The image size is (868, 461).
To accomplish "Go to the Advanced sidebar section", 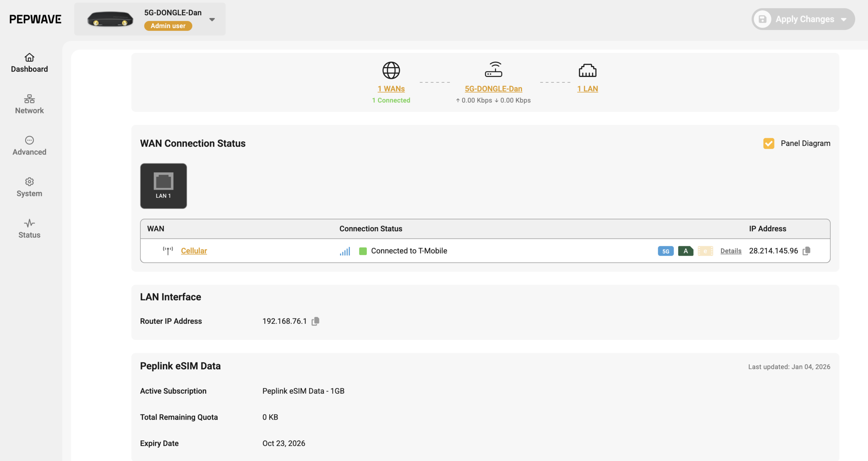I will click(29, 146).
